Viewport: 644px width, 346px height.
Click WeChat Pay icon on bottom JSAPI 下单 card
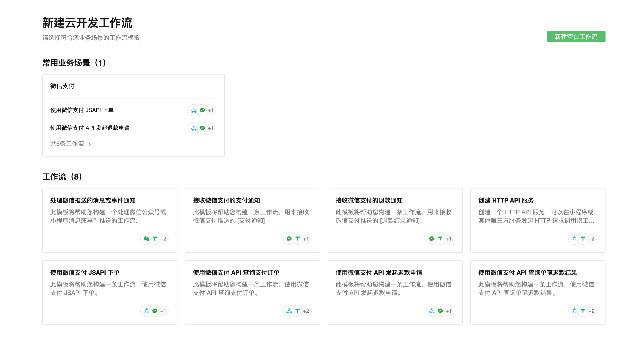pos(155,311)
